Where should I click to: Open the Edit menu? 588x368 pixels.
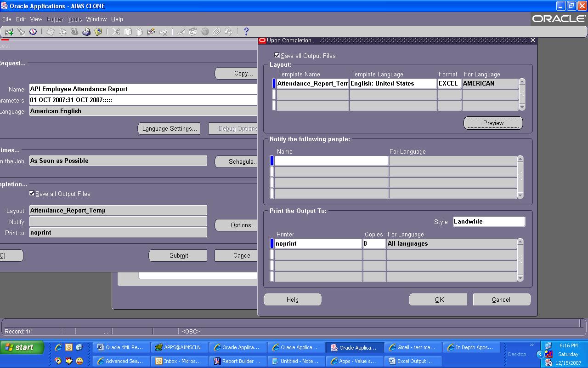21,19
